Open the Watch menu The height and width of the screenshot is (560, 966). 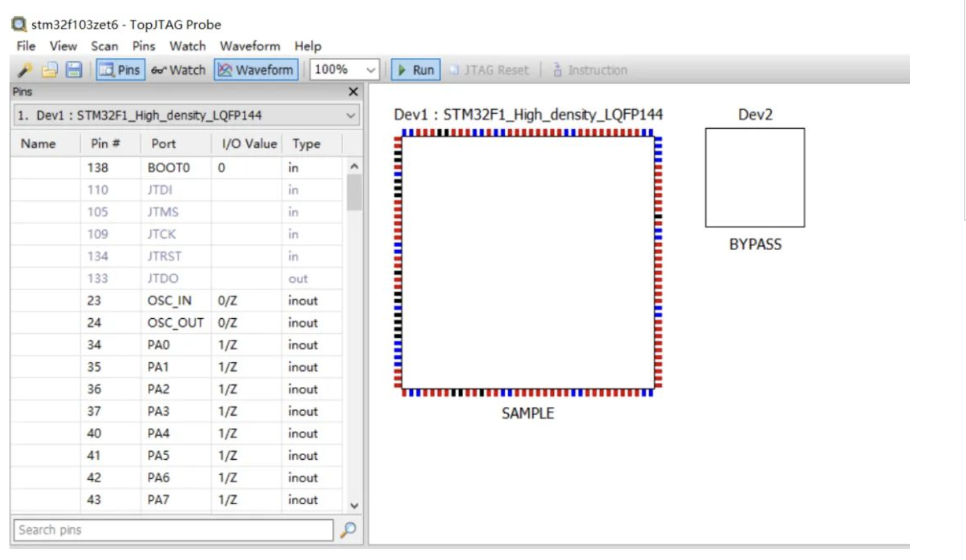click(x=187, y=46)
